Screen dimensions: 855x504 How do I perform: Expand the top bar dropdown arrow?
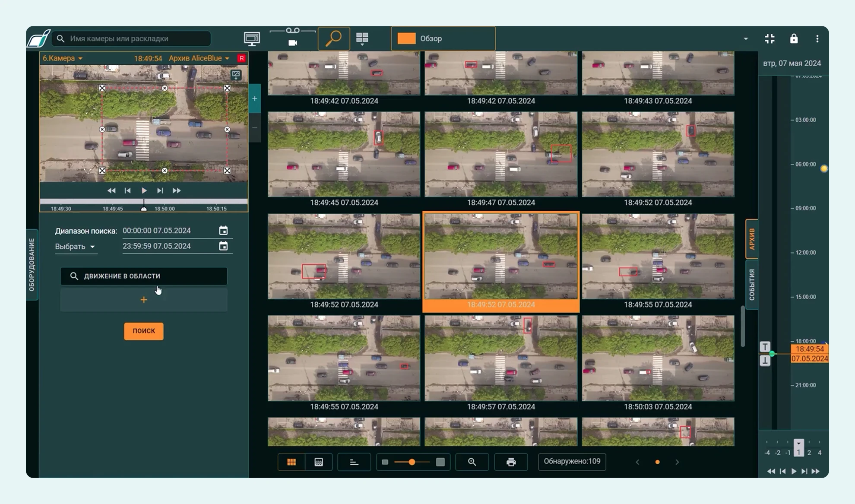pyautogui.click(x=746, y=39)
